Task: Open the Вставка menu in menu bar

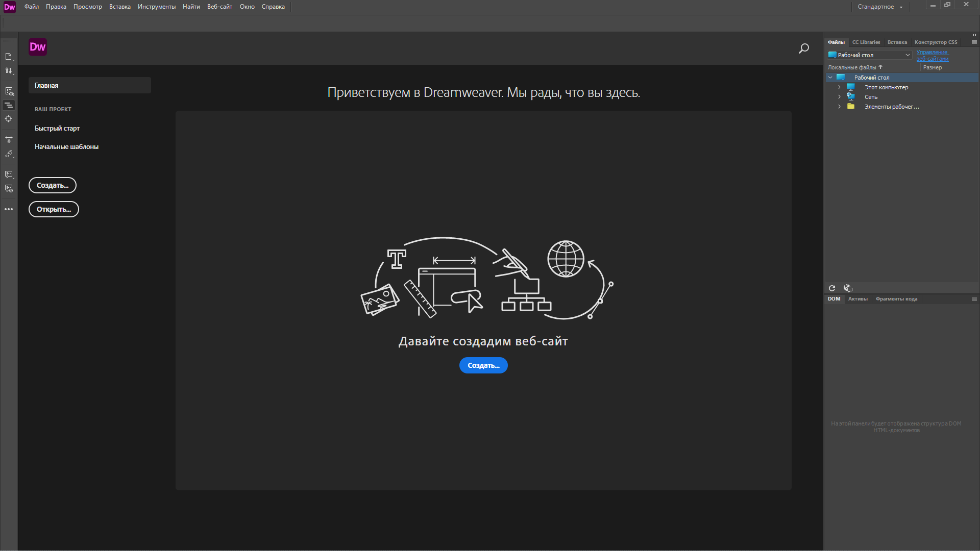Action: click(x=120, y=7)
